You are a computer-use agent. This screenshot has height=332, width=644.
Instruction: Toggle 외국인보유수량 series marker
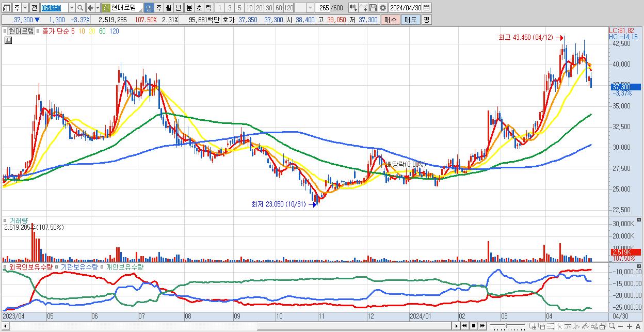coord(5,267)
